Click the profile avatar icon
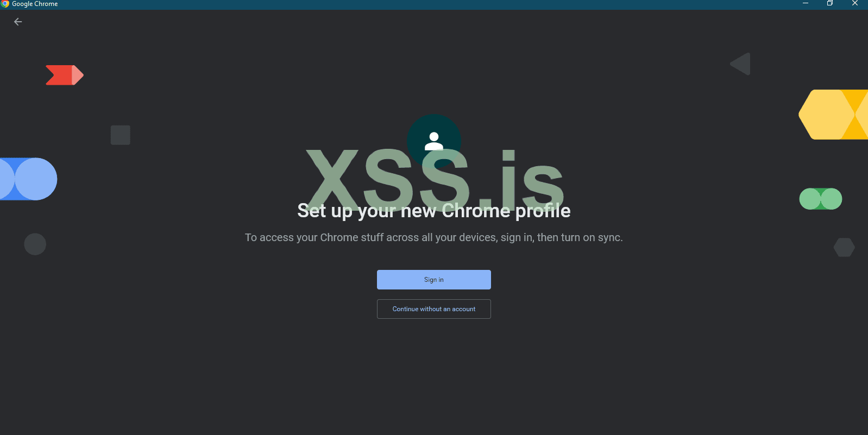Screen dimensions: 868x435 (434, 141)
